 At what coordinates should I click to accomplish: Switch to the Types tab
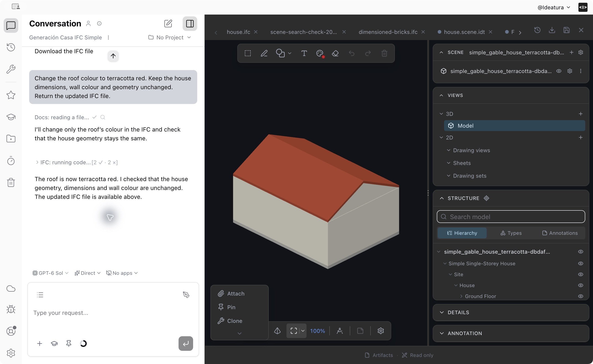point(511,233)
